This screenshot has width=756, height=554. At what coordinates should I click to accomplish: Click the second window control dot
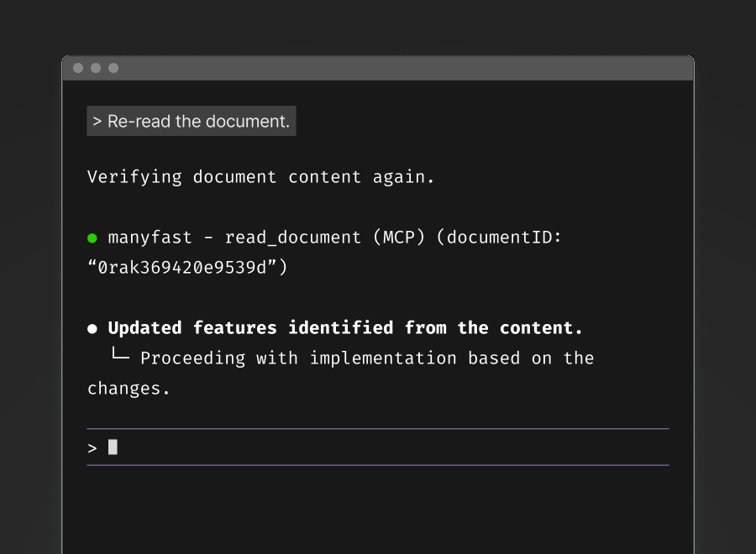(96, 68)
